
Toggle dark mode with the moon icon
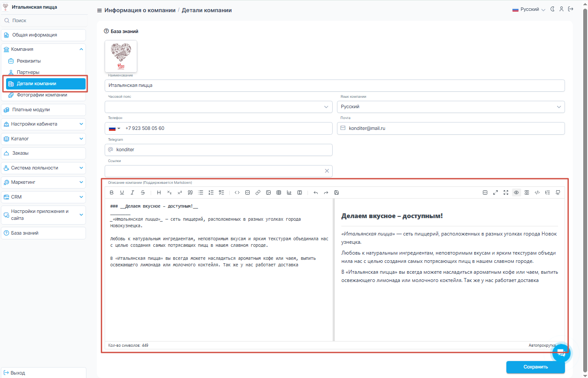click(x=553, y=9)
